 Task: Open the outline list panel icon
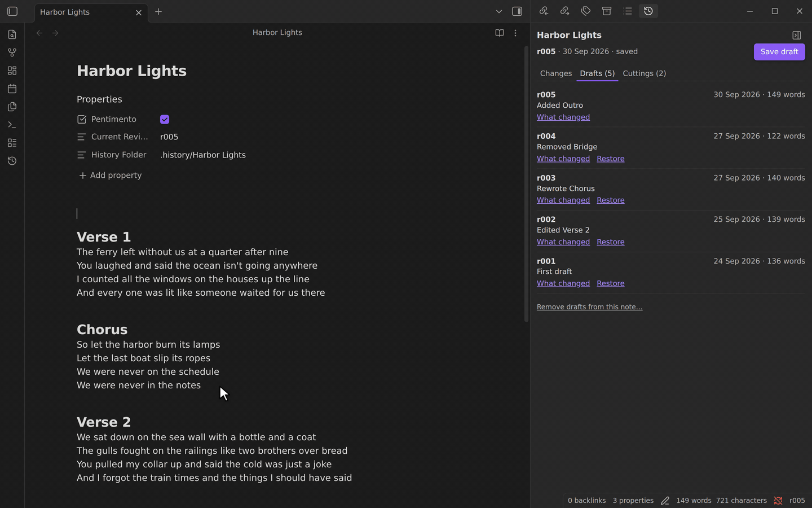(x=628, y=11)
